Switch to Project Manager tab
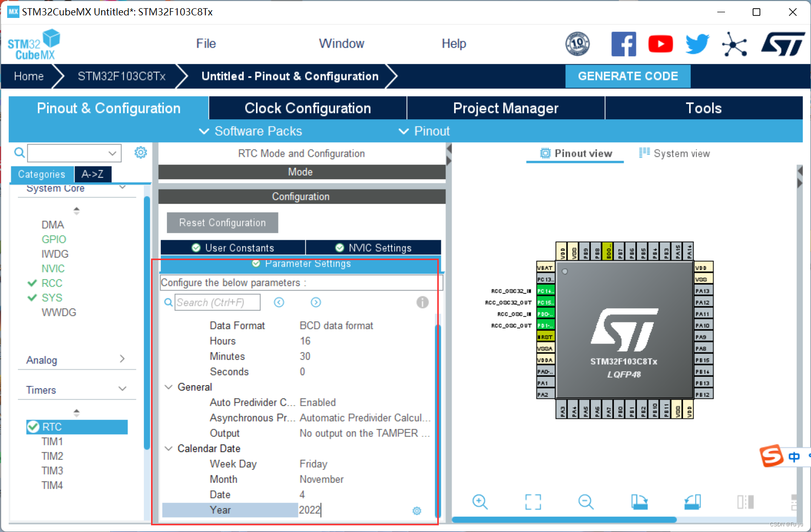811x532 pixels. (x=506, y=108)
